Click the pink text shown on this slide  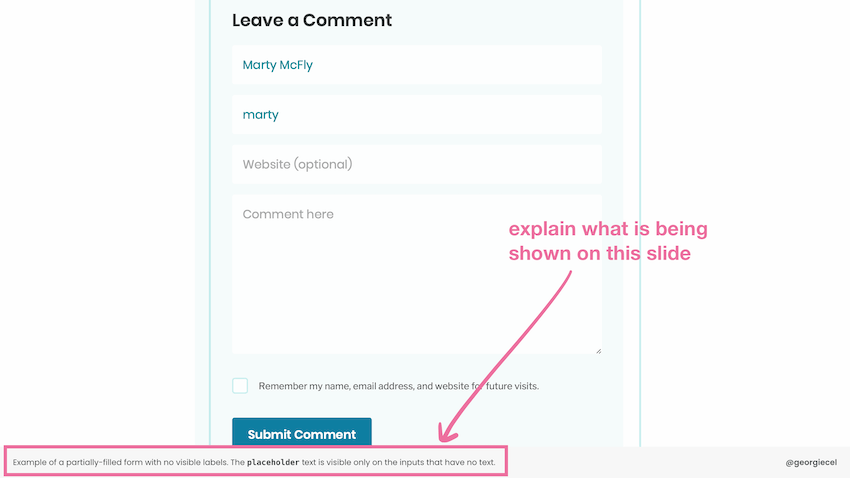[600, 253]
